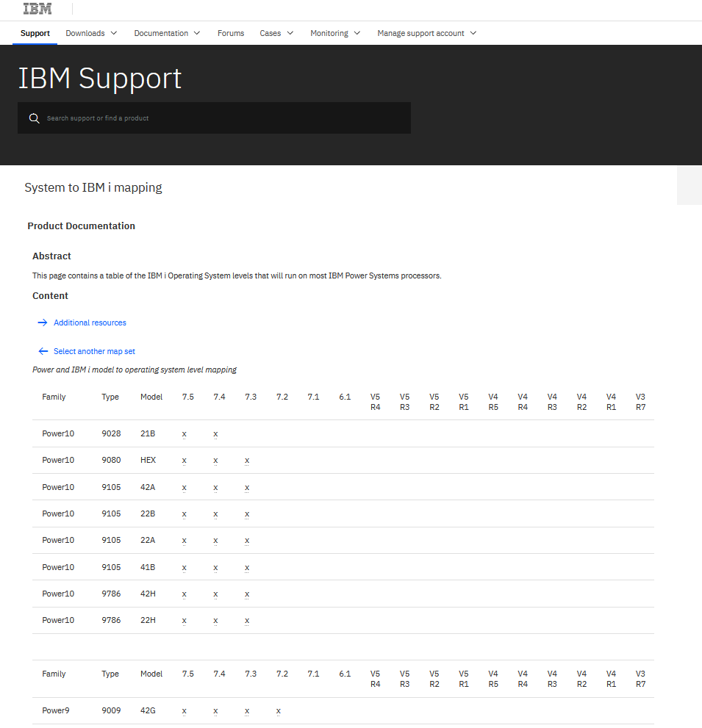Image resolution: width=702 pixels, height=728 pixels.
Task: Expand the Downloads menu
Action: 91,33
